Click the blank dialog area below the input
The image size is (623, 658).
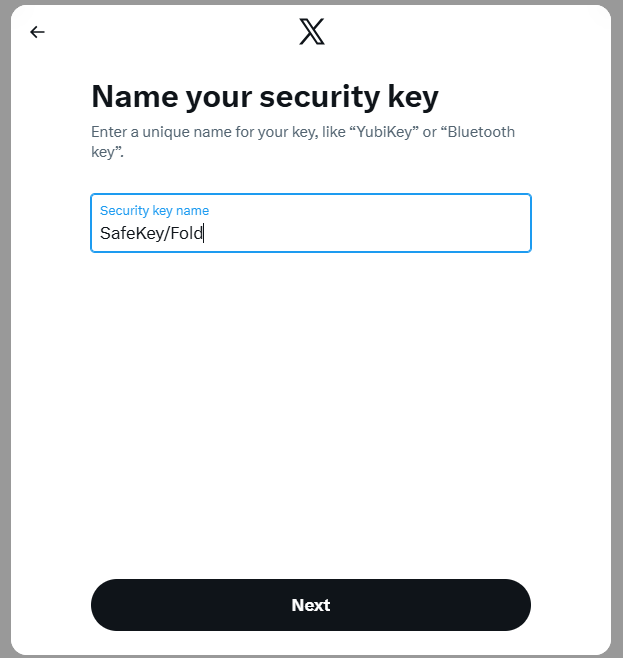(310, 400)
